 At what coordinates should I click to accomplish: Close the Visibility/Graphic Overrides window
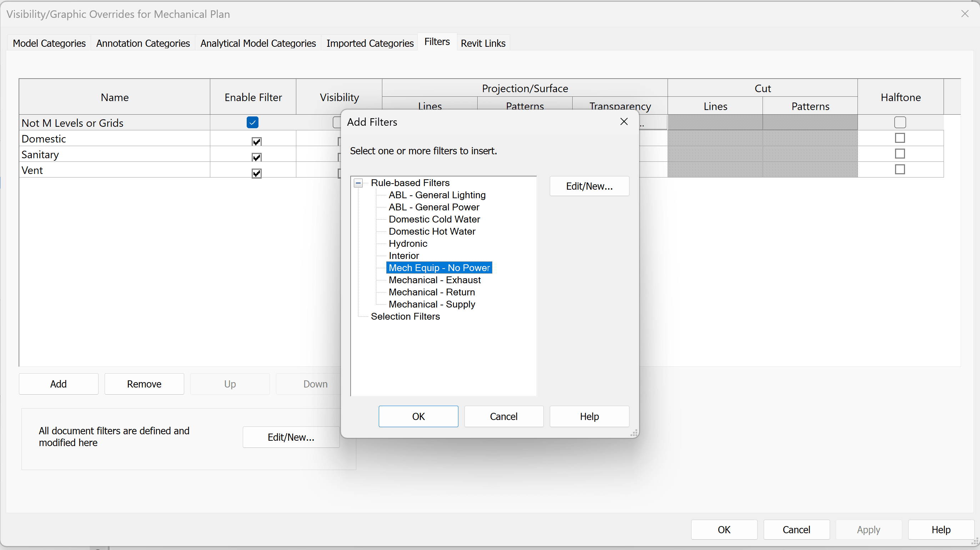click(964, 14)
